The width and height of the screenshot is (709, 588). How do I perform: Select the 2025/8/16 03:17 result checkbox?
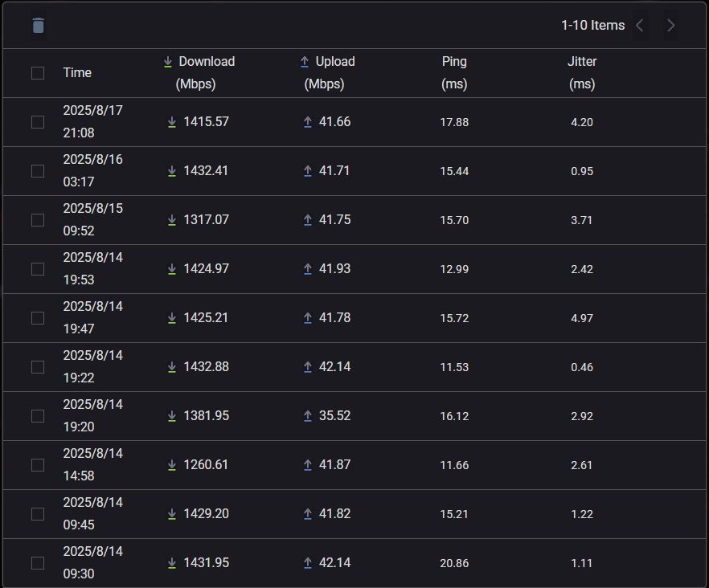pyautogui.click(x=38, y=171)
